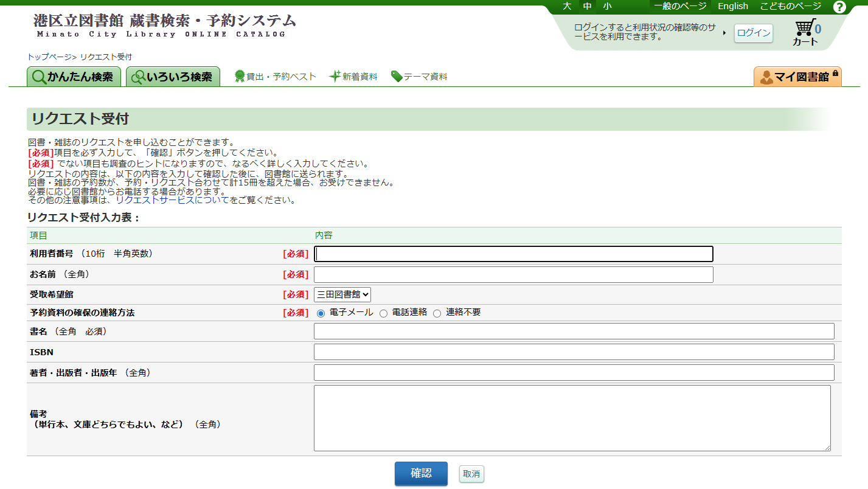Switch to the English page
Viewport: 868px width, 489px height.
pos(732,7)
